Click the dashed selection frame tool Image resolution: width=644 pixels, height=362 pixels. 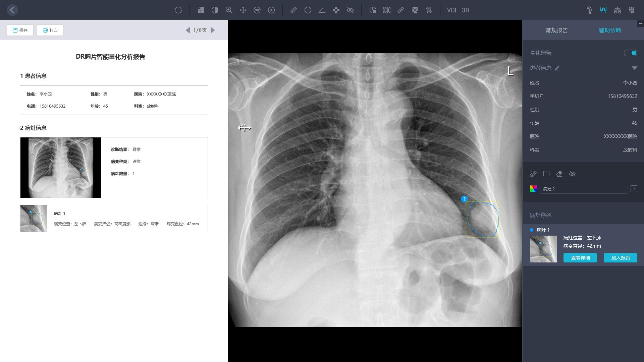387,10
